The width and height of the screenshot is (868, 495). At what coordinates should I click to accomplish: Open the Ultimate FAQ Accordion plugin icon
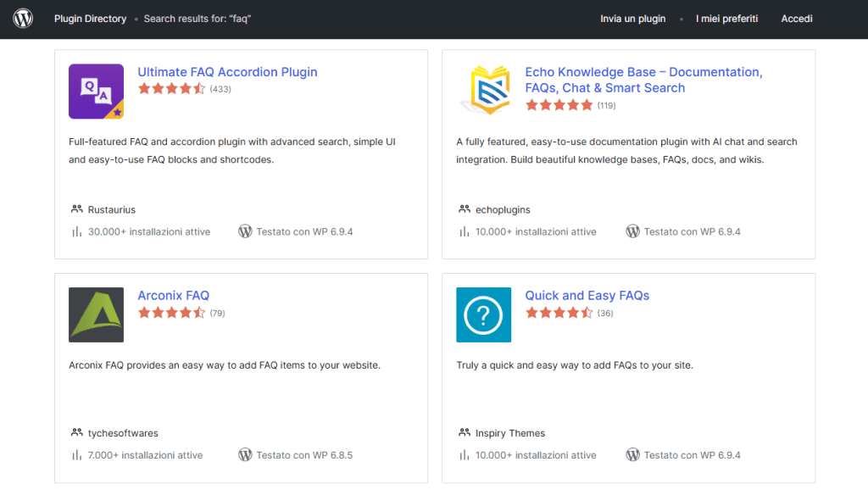96,92
